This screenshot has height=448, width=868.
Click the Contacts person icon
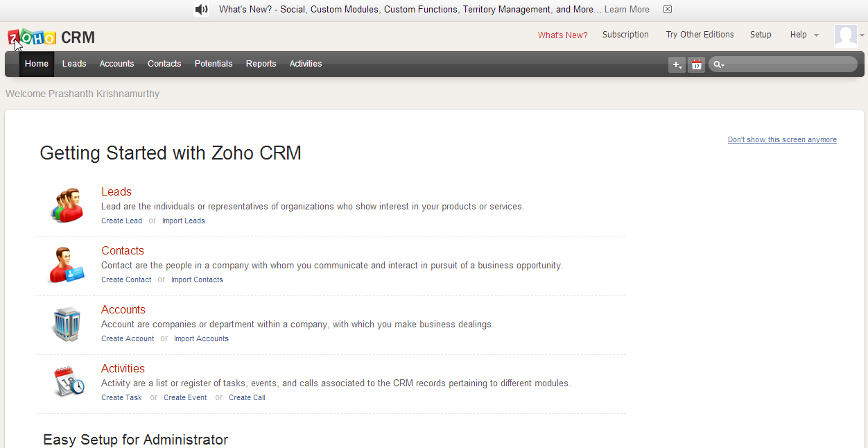point(67,263)
